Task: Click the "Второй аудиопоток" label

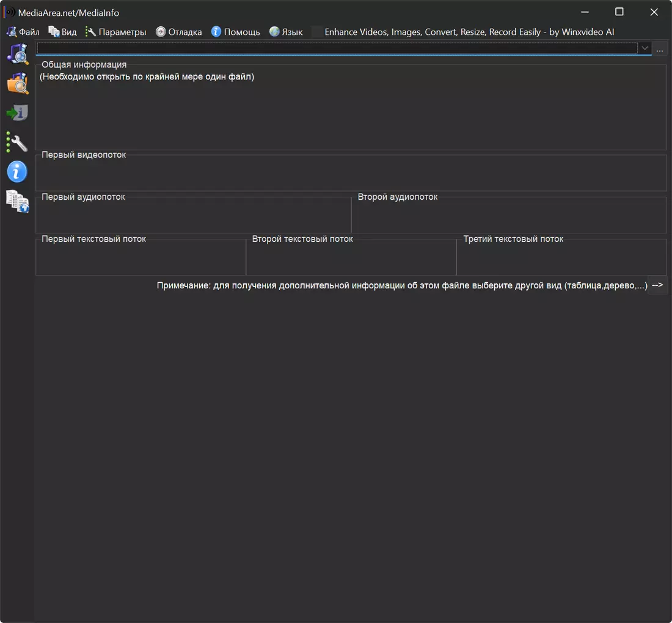Action: tap(398, 197)
